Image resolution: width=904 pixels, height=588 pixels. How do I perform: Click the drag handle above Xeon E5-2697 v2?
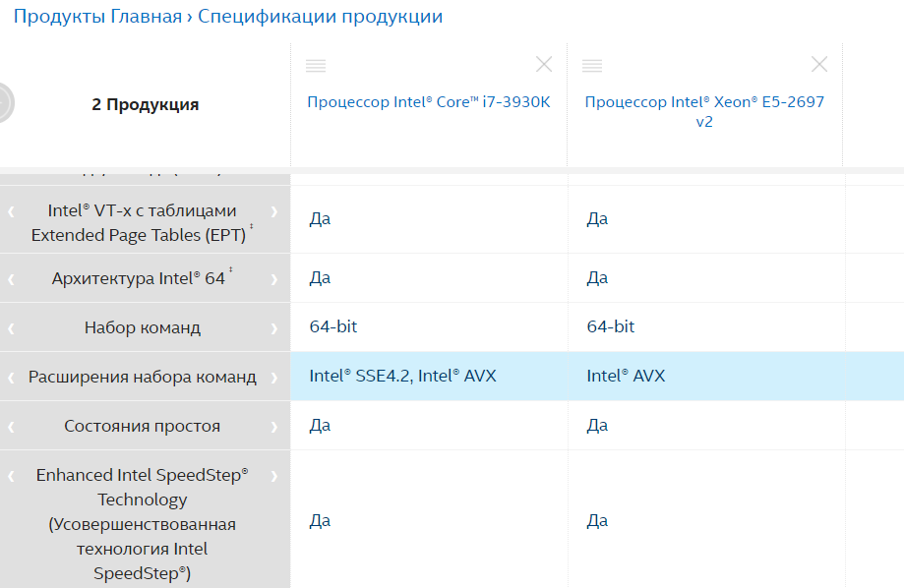pos(591,66)
